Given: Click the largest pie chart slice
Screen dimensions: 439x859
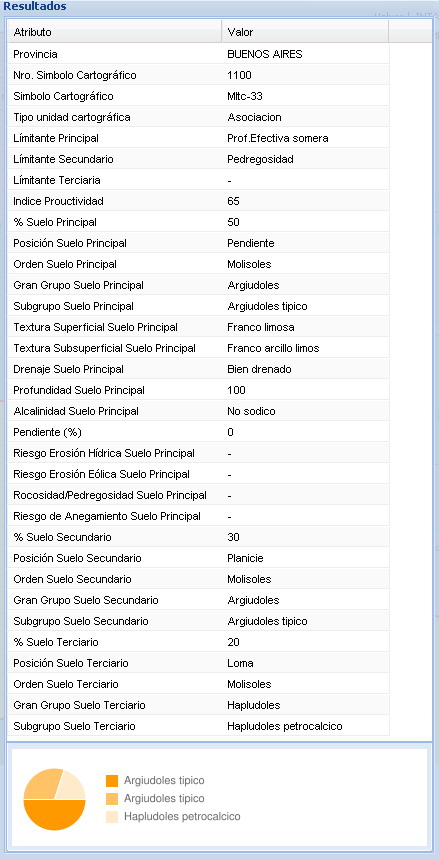Looking at the screenshot, I should point(54,815).
